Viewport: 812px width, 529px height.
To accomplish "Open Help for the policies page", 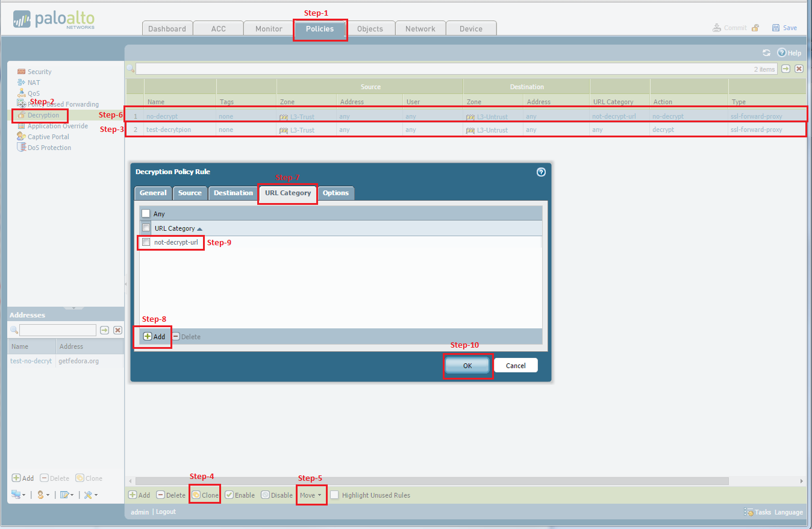I will pos(789,53).
